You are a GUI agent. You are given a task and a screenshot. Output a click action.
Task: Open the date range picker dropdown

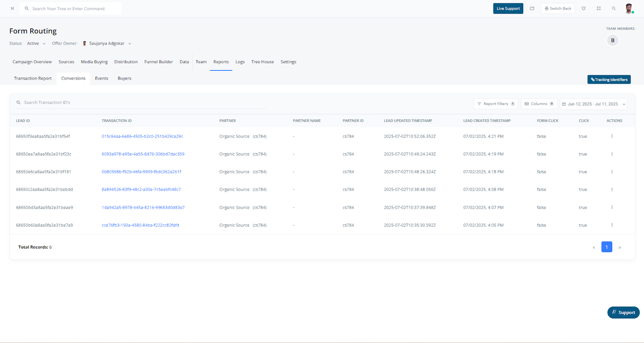click(593, 104)
